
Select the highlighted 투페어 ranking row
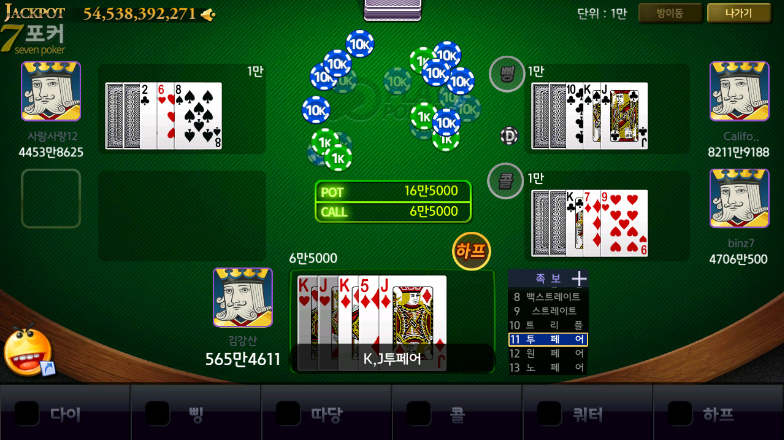[x=548, y=340]
